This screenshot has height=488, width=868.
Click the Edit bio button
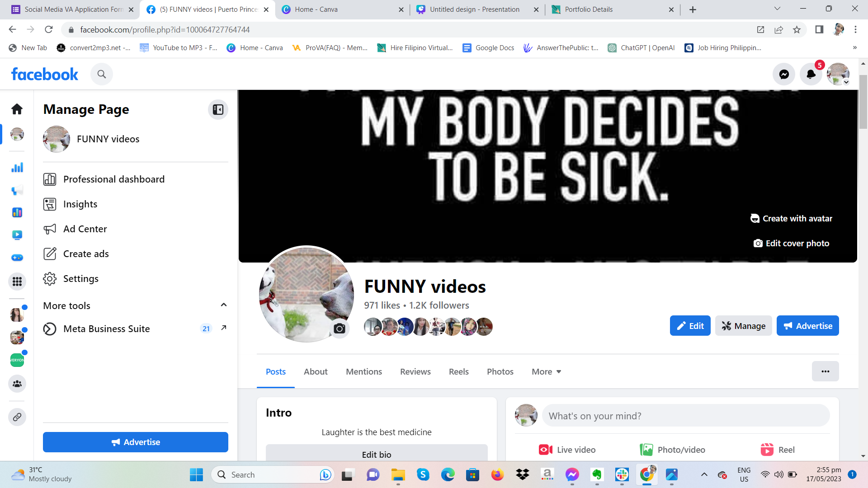376,454
